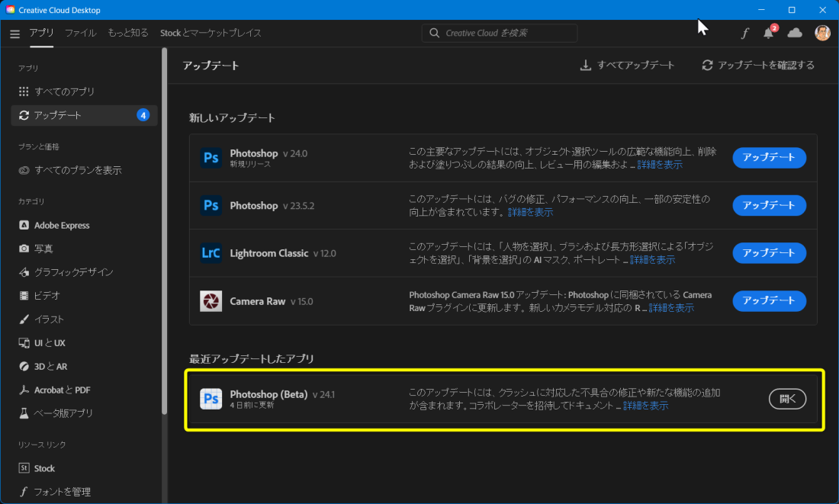Switch to Stock とマーケットプレイス tab
This screenshot has width=839, height=504.
click(211, 34)
